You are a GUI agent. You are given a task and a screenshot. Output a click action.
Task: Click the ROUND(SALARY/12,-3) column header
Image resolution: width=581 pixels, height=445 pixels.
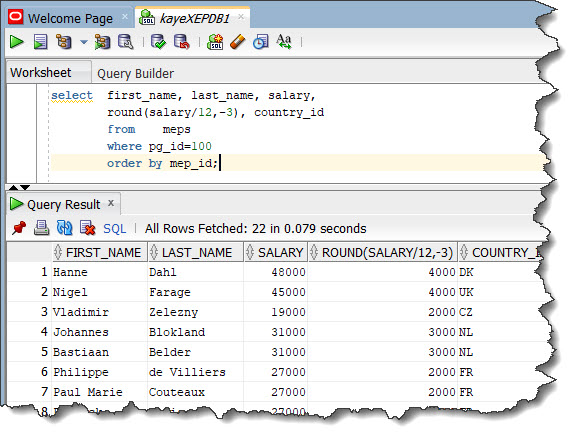[x=383, y=252]
